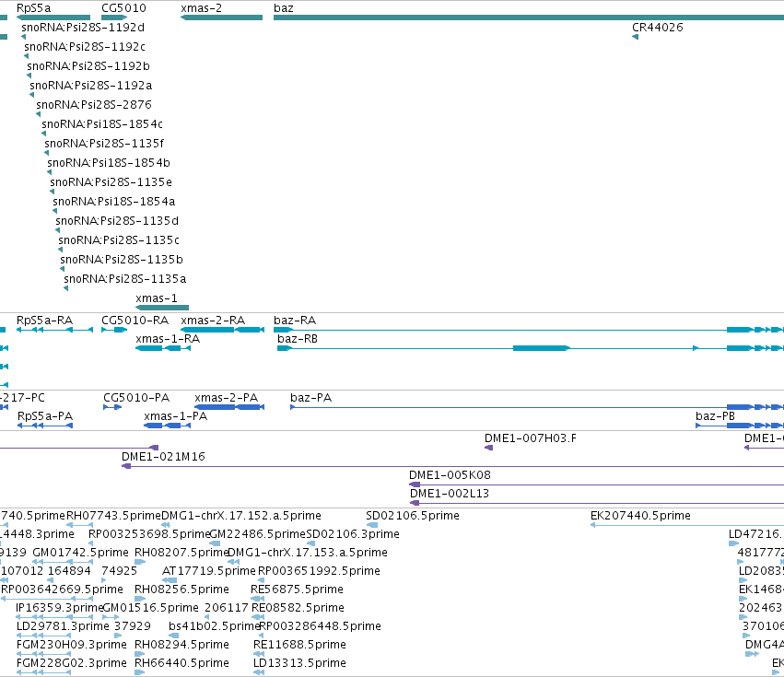Click the SD02106.5prime EST label

413,516
